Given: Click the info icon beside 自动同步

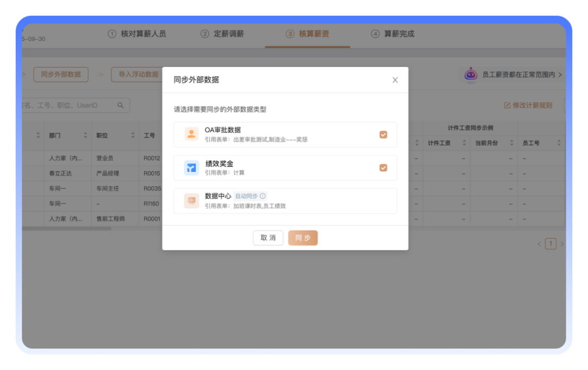Looking at the screenshot, I should (x=263, y=196).
